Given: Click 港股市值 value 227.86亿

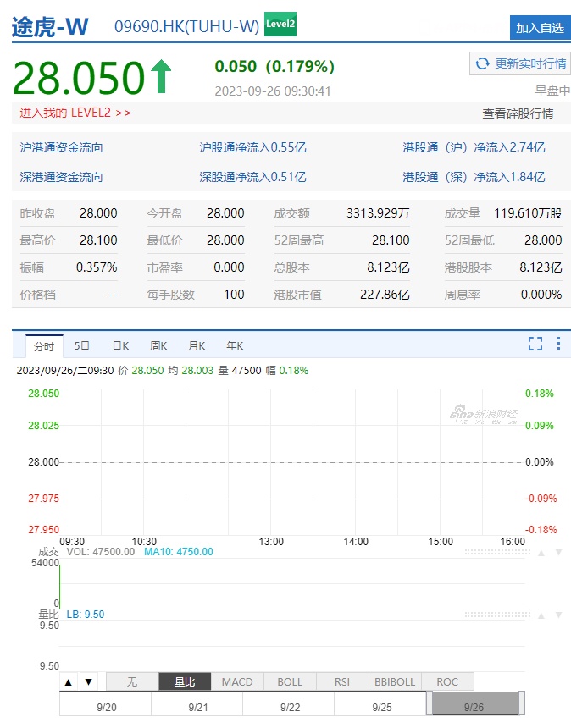Looking at the screenshot, I should (x=385, y=295).
